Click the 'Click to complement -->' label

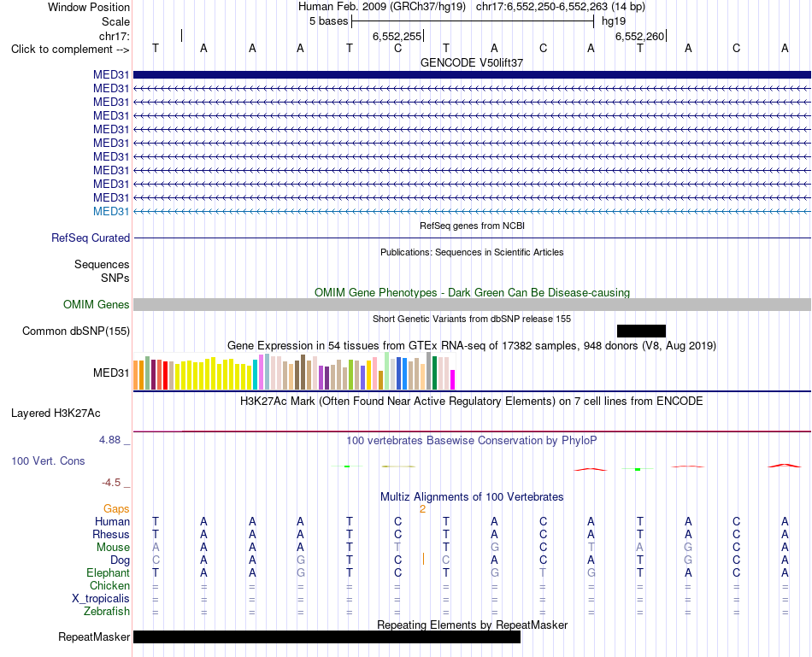pyautogui.click(x=70, y=50)
